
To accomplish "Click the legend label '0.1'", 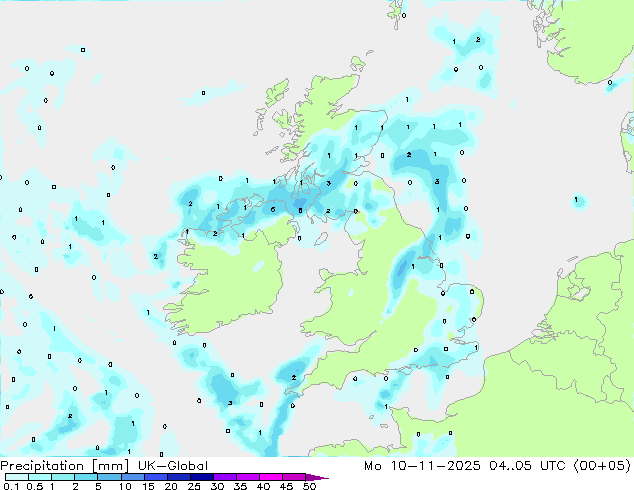I will [x=12, y=486].
